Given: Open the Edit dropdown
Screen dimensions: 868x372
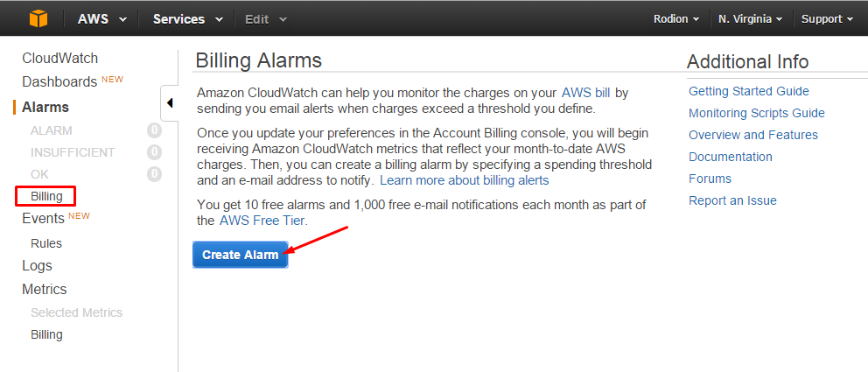Looking at the screenshot, I should 266,19.
